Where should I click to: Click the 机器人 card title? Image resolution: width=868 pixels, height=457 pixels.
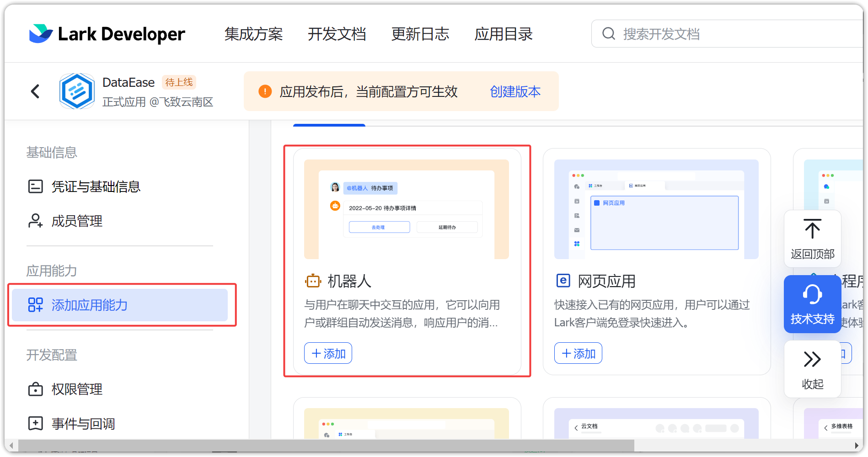[349, 281]
